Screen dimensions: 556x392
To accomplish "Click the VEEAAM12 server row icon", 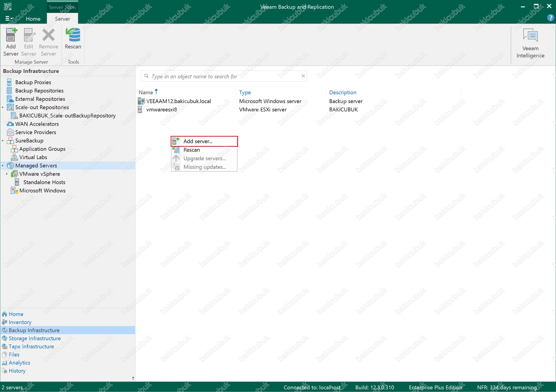I will click(141, 101).
